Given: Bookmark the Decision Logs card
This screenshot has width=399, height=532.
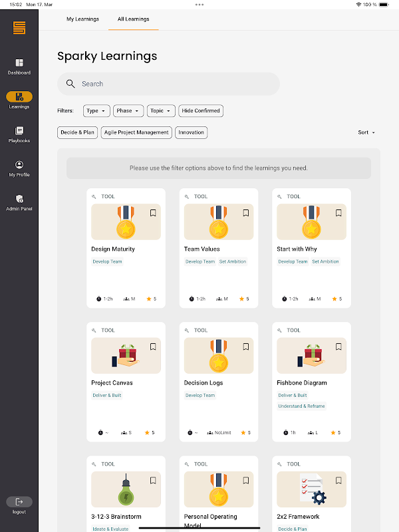Looking at the screenshot, I should pyautogui.click(x=246, y=346).
